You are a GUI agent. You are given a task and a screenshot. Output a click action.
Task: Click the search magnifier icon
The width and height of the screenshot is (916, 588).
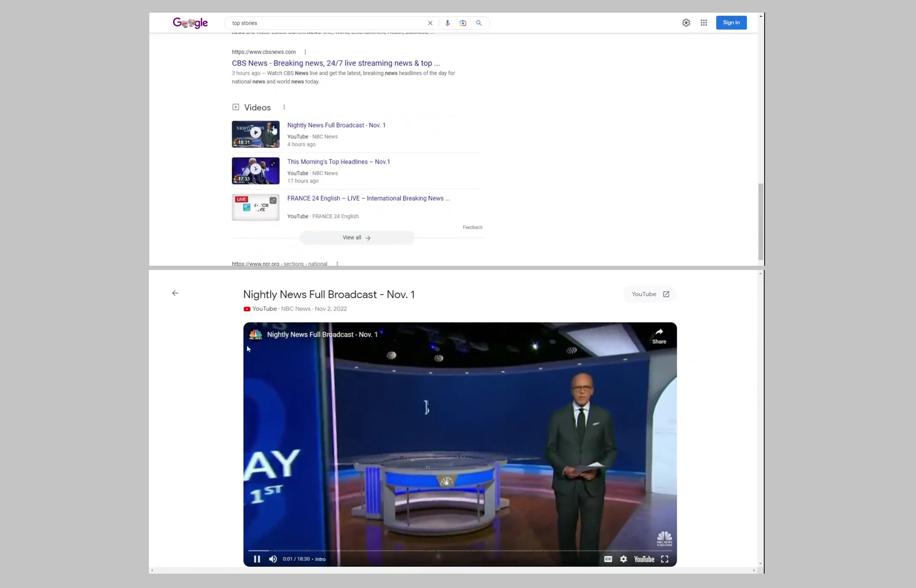coord(479,23)
